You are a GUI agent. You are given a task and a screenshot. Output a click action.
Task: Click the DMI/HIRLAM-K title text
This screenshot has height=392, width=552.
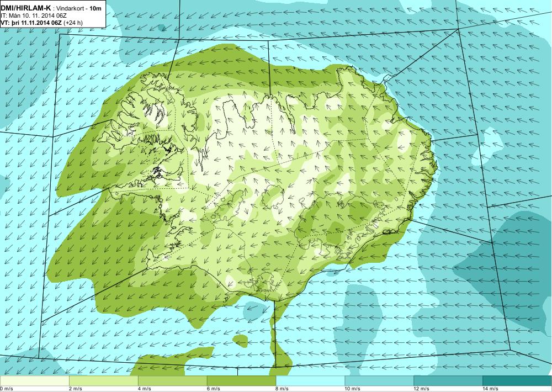26,8
